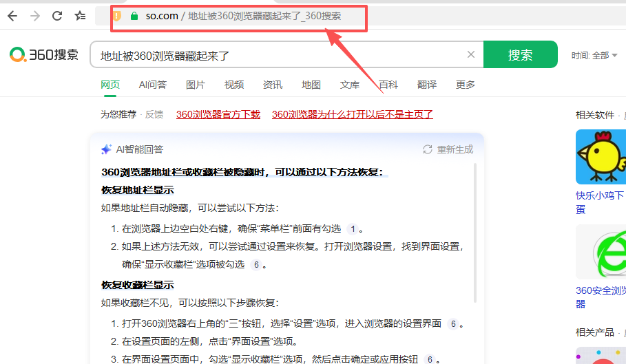The image size is (626, 364).
Task: Click the AI智能回答 sparkle icon
Action: click(106, 149)
